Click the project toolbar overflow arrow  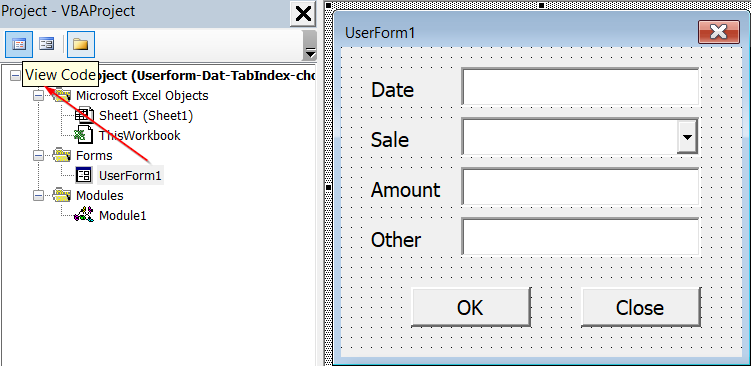click(x=310, y=46)
